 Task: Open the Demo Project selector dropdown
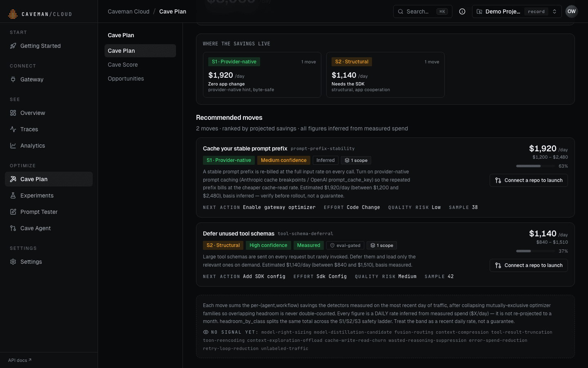pos(517,11)
